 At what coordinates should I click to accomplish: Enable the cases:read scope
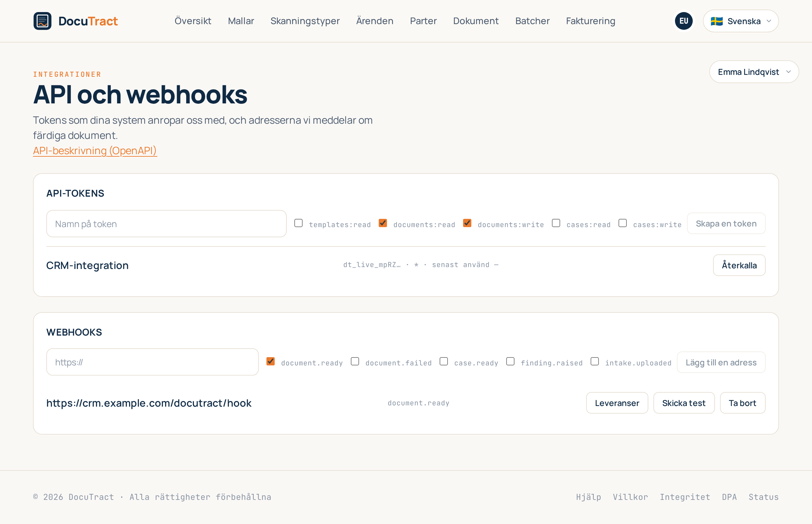point(556,223)
